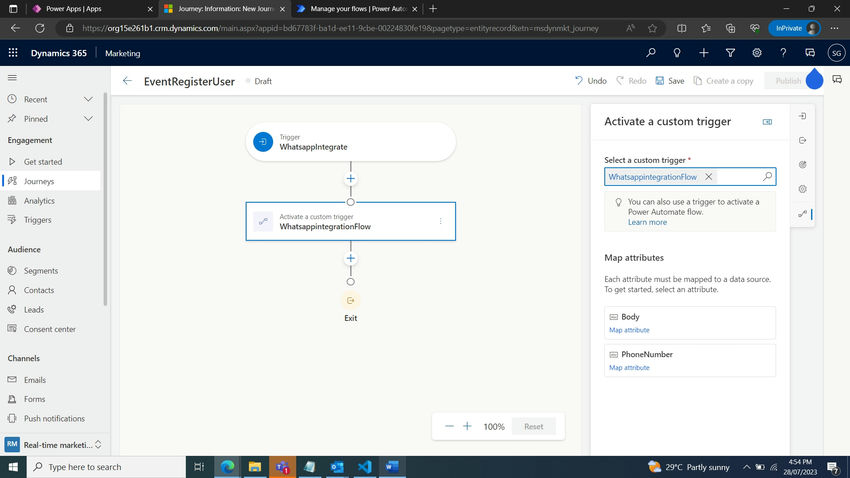Zoom out the journey canvas with minus

tap(449, 427)
